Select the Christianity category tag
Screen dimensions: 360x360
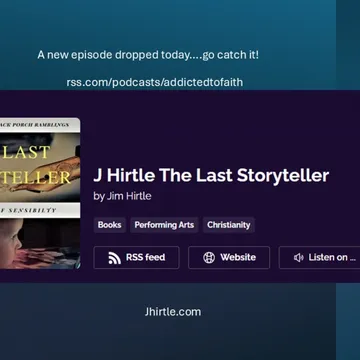(229, 225)
